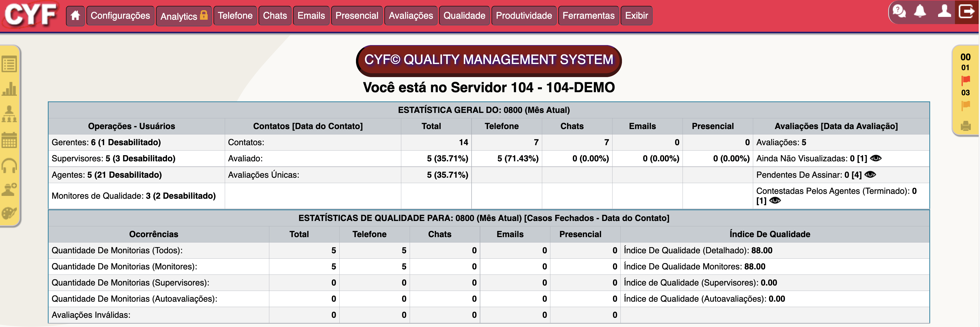Screen dimensions: 980x327
Task: View Pendentes De Assinar eye icon
Action: (870, 175)
